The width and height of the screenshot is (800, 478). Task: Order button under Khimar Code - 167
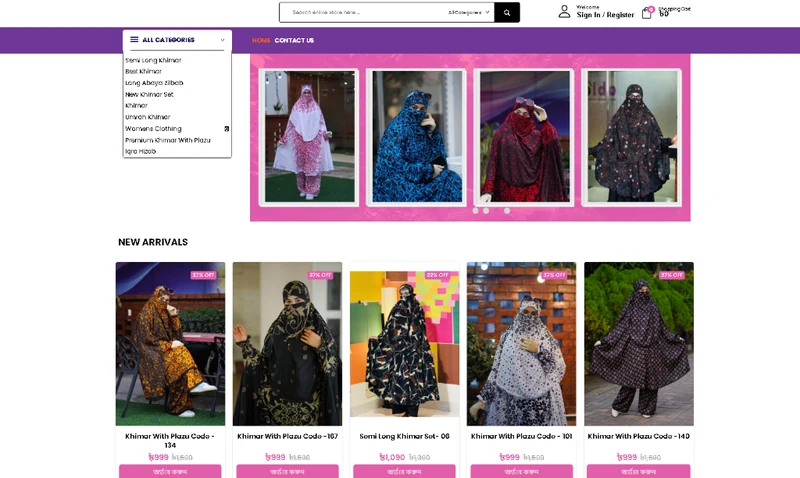[287, 471]
